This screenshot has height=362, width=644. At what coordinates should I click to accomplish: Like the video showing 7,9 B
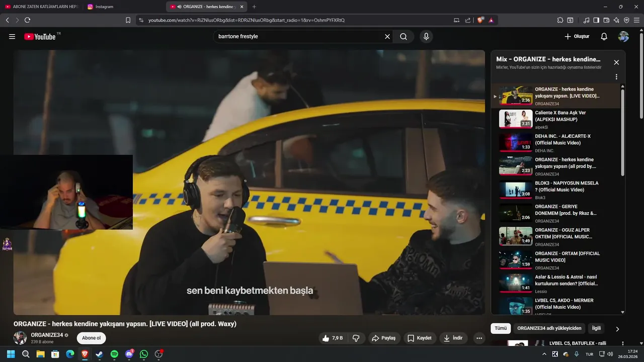tap(332, 338)
